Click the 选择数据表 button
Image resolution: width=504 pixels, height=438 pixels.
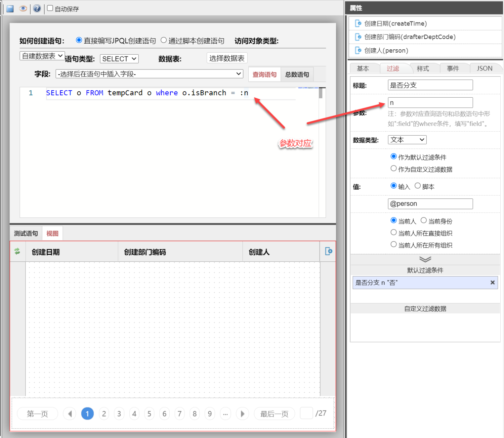click(x=227, y=58)
